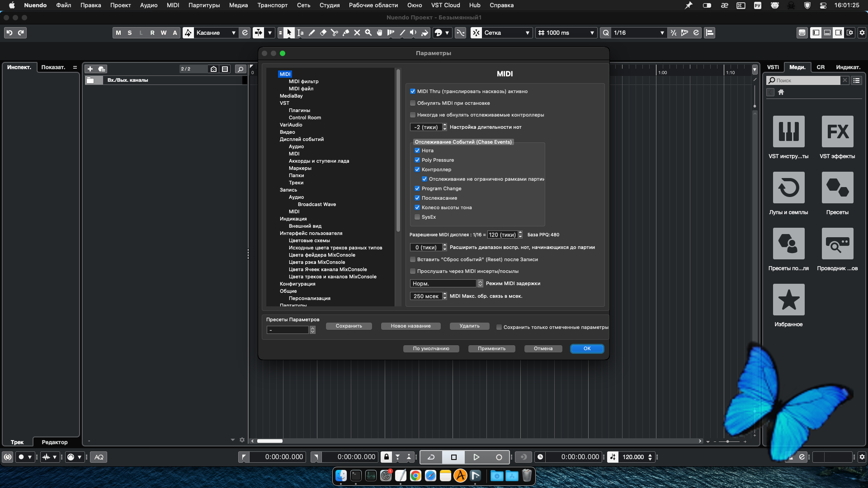
Task: Open the file browser tile
Action: (837, 244)
